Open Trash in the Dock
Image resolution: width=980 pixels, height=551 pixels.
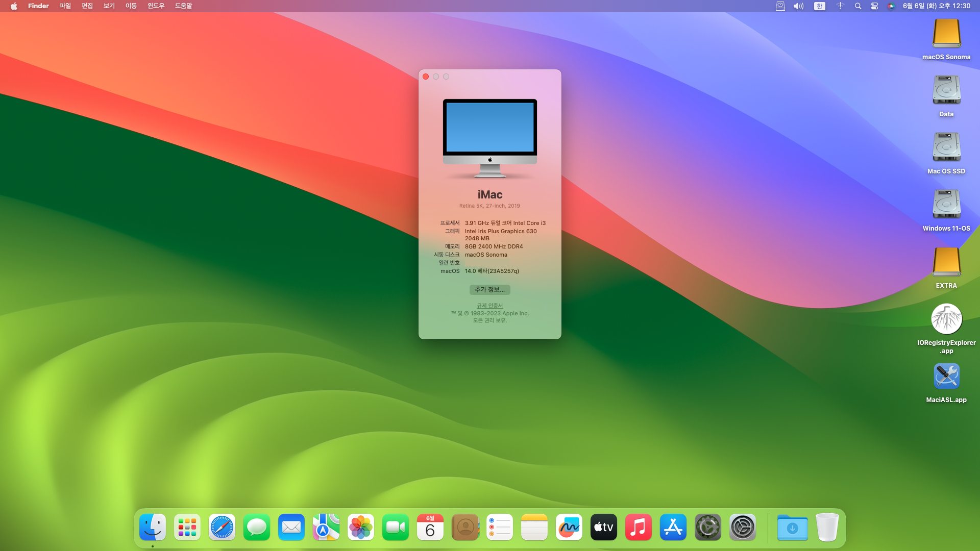tap(827, 527)
